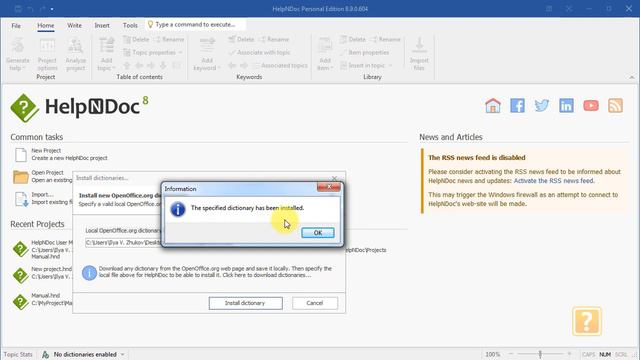The image size is (640, 360).
Task: Open the Twitter icon link
Action: pyautogui.click(x=542, y=106)
